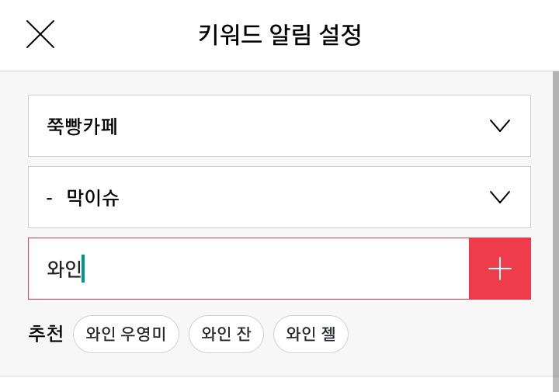Screen dimensions: 559x392
Task: Click the dash before 막이슈
Action: [49, 198]
